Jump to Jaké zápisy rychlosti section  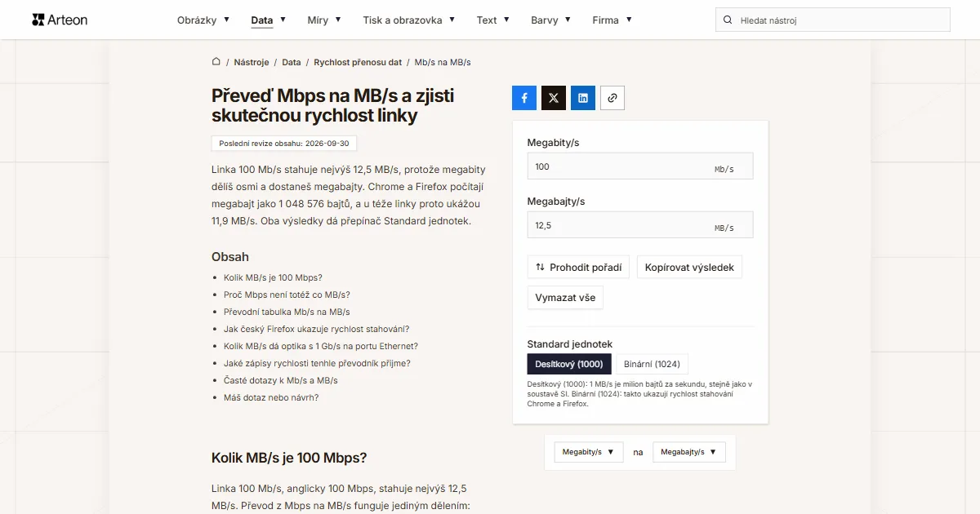click(317, 363)
